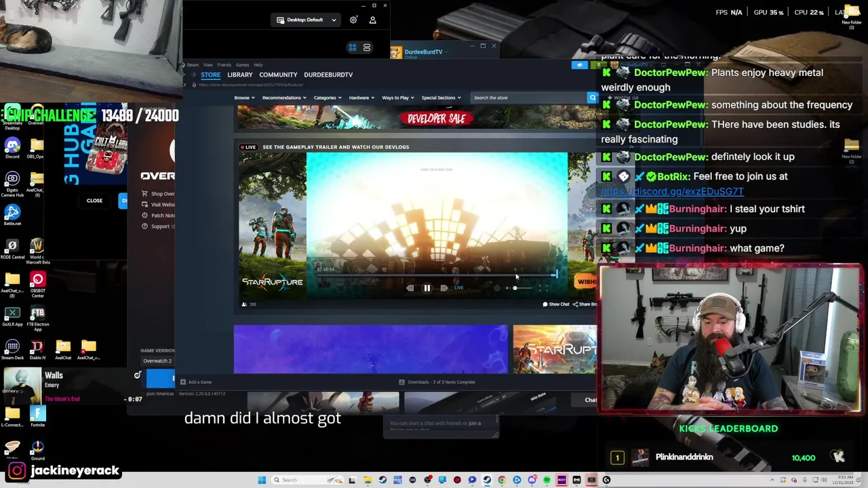Open the Friends menu in Steam
This screenshot has height=488, width=868.
coord(224,65)
